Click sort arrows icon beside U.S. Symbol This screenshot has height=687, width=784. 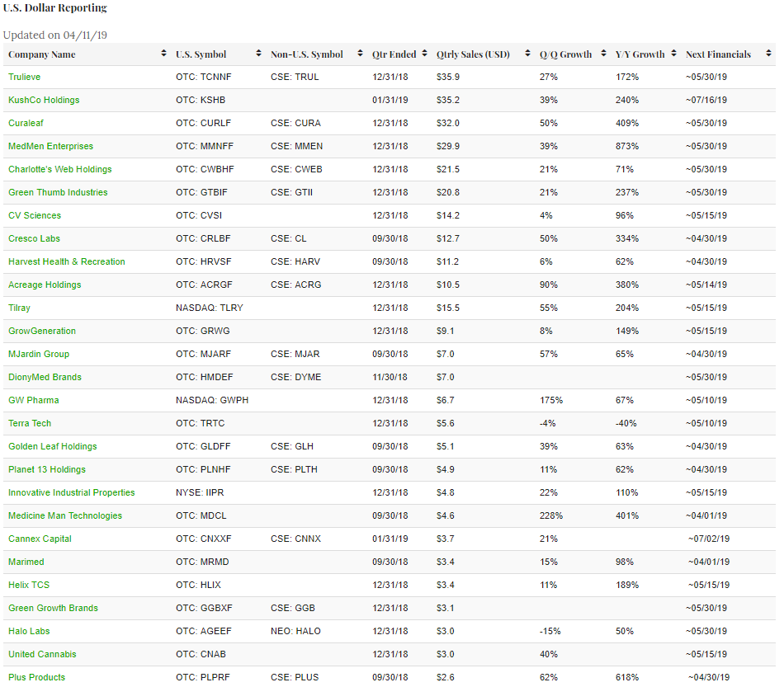(x=259, y=54)
